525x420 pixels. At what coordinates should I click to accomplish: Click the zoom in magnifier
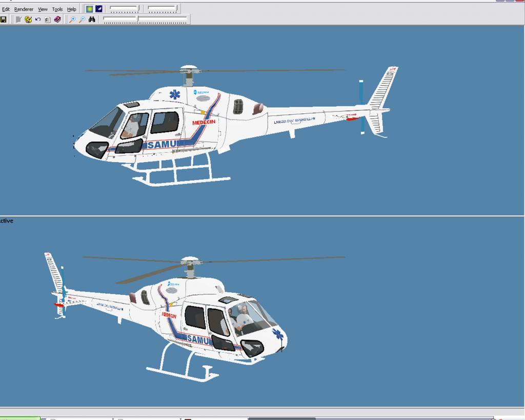pos(72,19)
